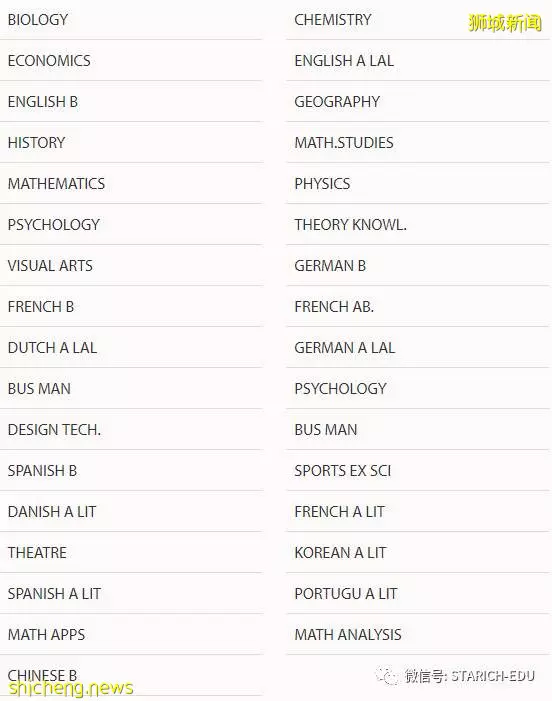
Task: Click the yellow Chinese news watermark
Action: [505, 23]
